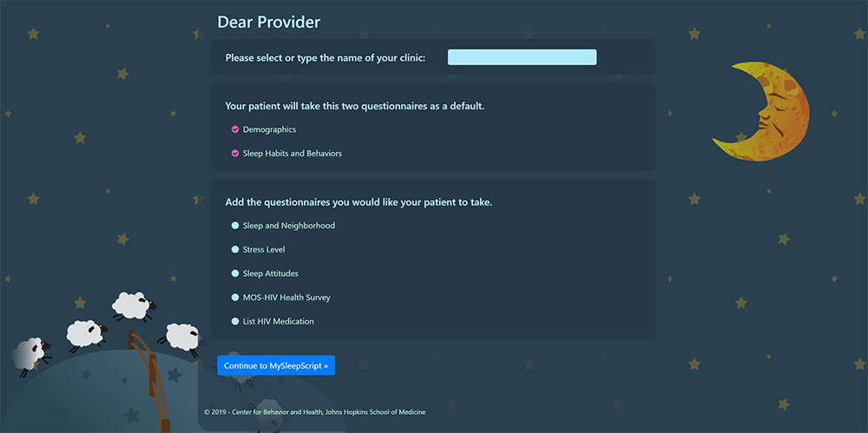The width and height of the screenshot is (868, 433).
Task: Click the sheep standing right of the fence
Action: [181, 335]
